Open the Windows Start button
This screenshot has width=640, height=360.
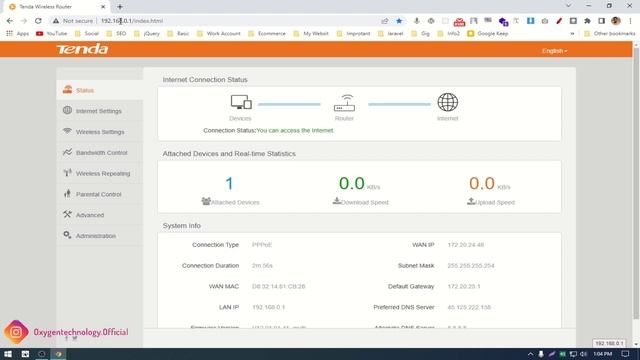(8, 354)
